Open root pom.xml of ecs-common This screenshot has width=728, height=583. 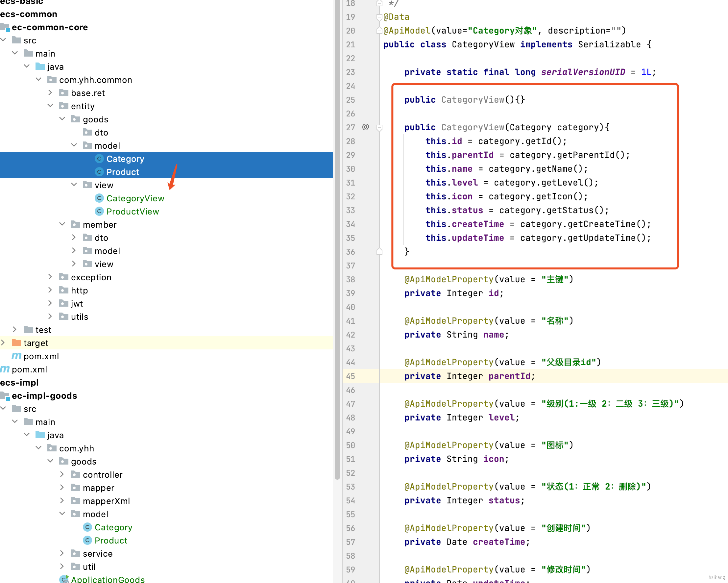tap(29, 369)
